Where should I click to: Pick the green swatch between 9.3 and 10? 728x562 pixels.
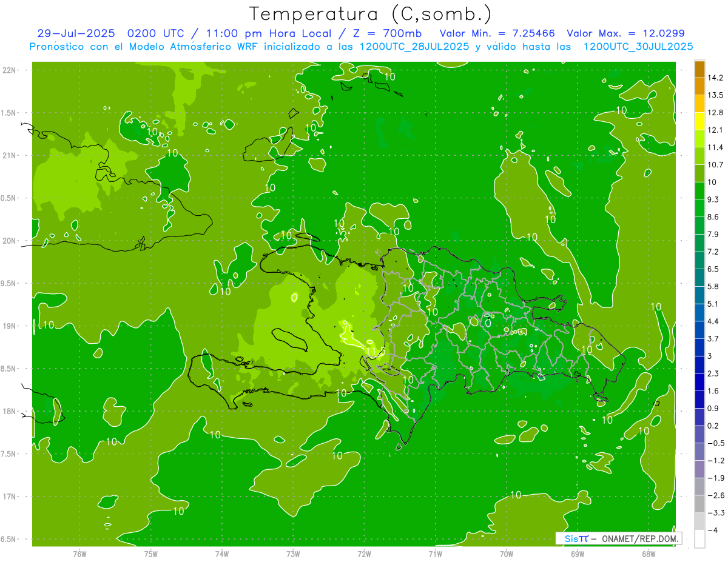(x=699, y=191)
